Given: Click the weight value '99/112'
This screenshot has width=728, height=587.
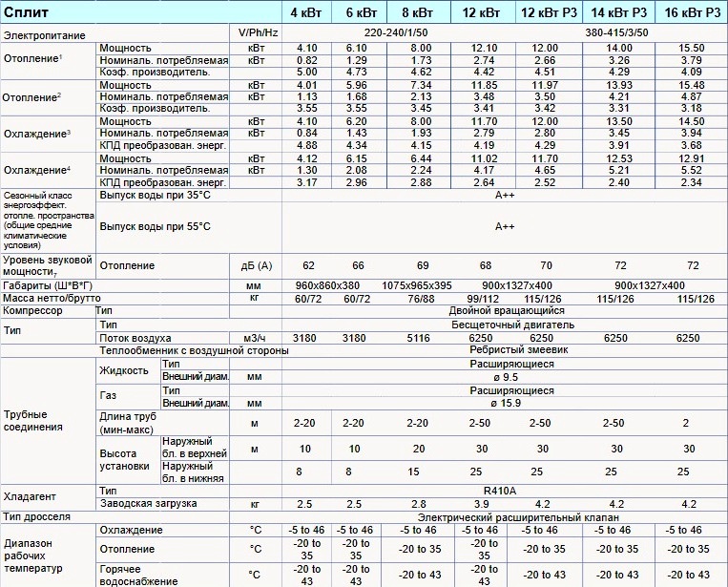Looking at the screenshot, I should point(483,299).
